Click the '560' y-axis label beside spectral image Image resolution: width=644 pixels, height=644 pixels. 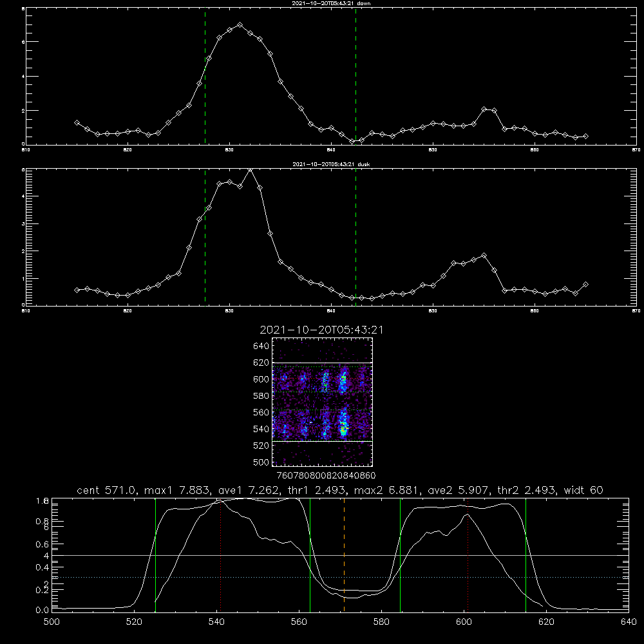261,412
